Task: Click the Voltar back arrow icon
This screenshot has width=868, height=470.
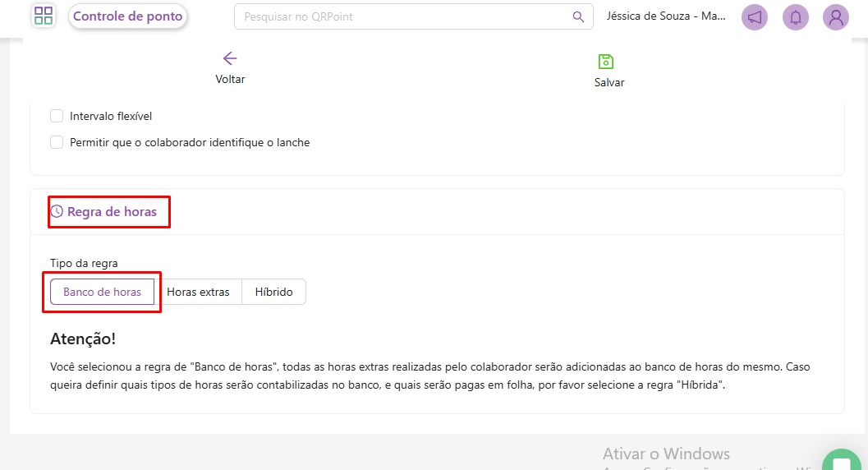Action: pos(230,58)
